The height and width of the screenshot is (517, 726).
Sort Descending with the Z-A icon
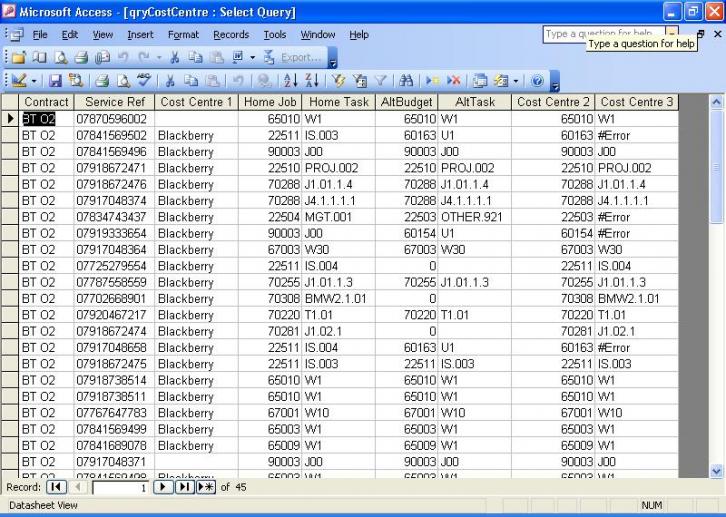312,81
